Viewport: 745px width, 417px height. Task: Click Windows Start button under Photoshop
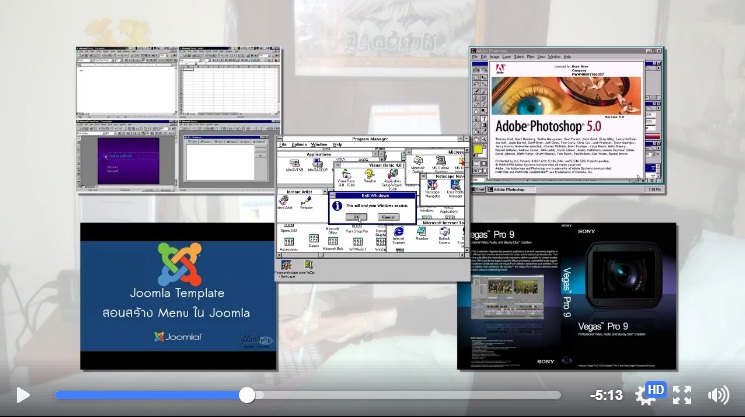click(479, 190)
